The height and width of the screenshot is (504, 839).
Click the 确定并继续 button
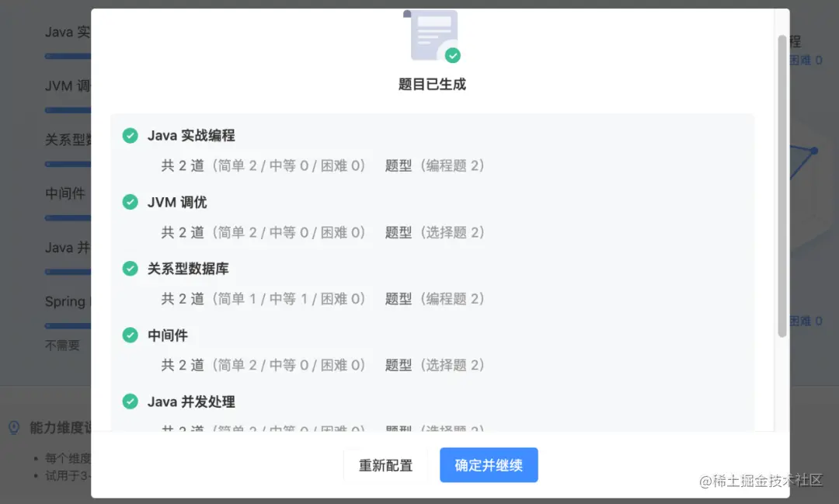click(489, 464)
